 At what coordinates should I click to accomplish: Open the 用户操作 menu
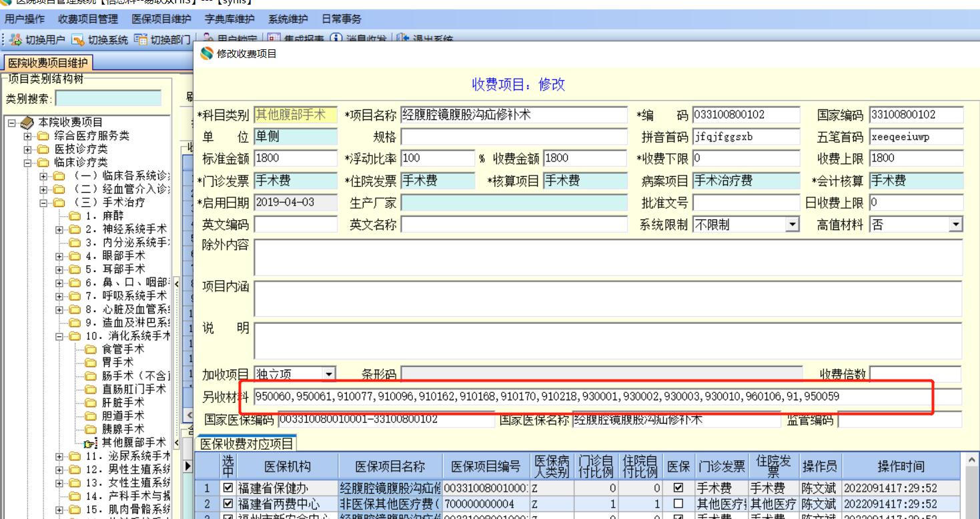[x=25, y=20]
